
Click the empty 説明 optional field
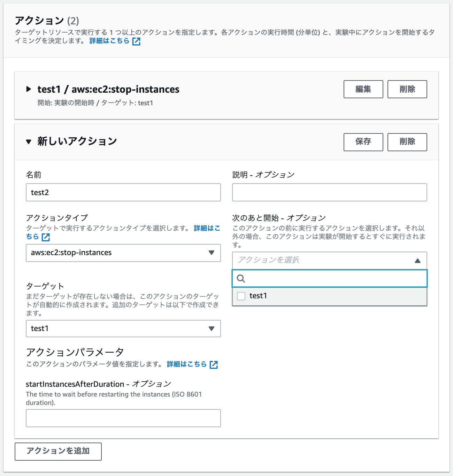tap(329, 192)
